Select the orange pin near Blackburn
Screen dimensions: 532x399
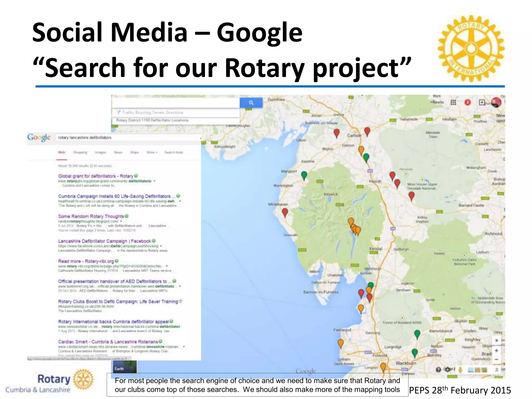tap(383, 368)
